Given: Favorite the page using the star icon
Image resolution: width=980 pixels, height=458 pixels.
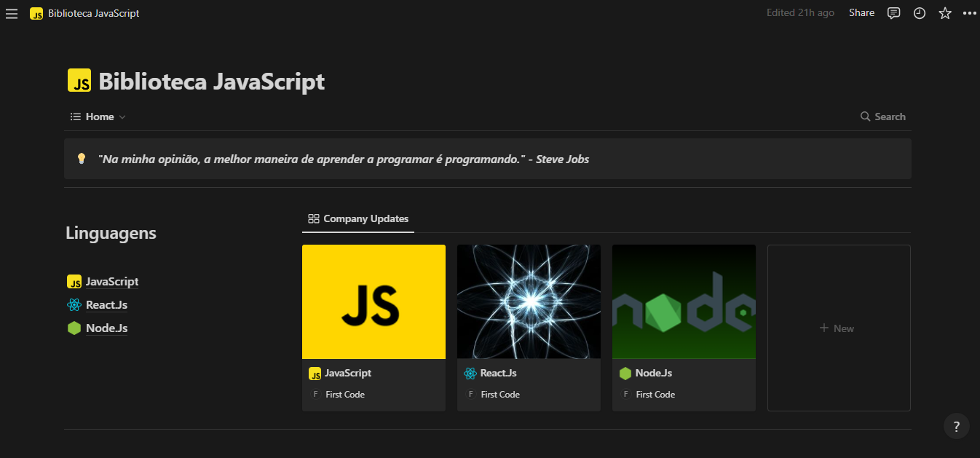Looking at the screenshot, I should pyautogui.click(x=944, y=12).
